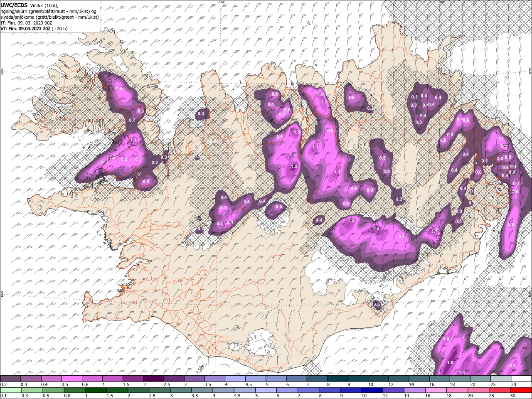The width and height of the screenshot is (532, 399).
Task: Click the 15W longitude label at the top edge
Action: [440, 2]
